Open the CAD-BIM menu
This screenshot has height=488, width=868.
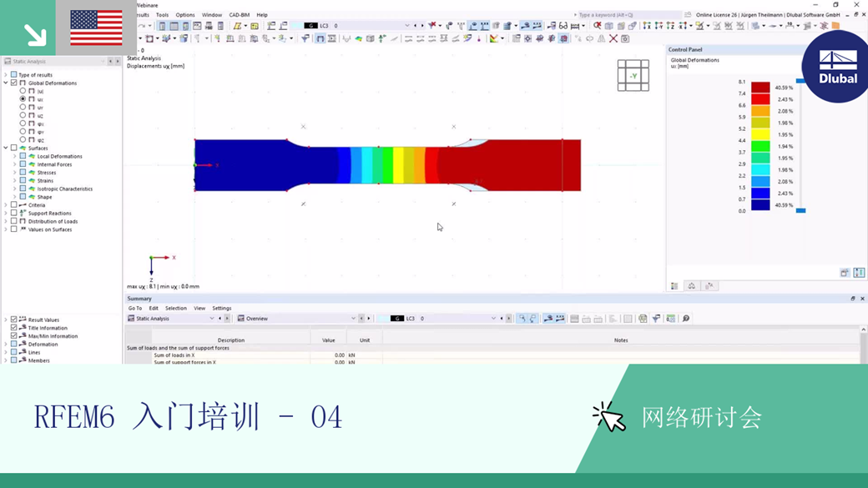[240, 15]
